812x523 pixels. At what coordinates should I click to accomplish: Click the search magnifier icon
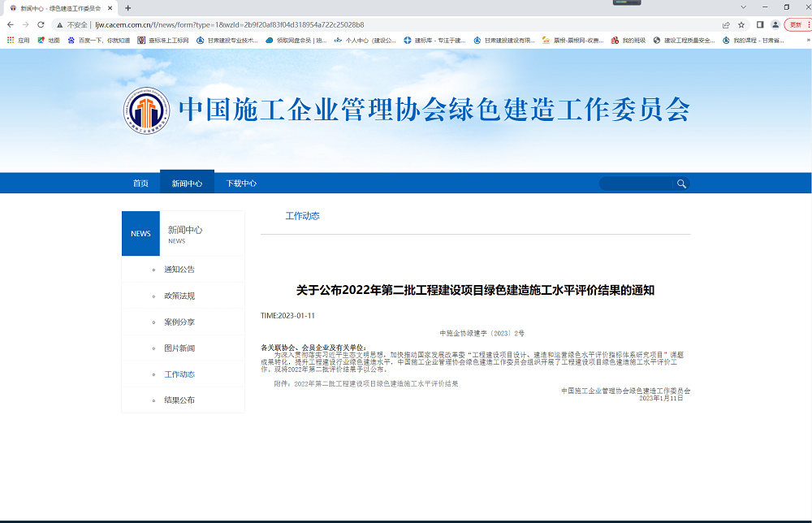point(681,183)
